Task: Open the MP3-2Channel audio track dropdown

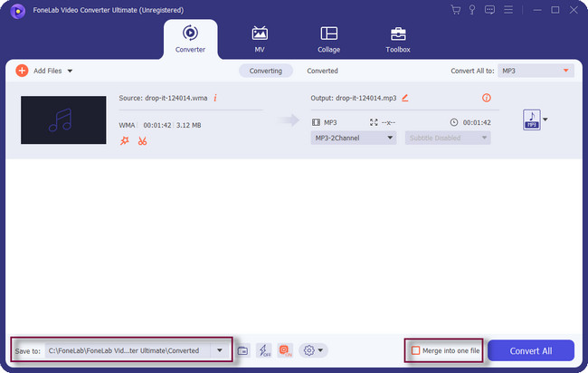Action: [x=353, y=138]
